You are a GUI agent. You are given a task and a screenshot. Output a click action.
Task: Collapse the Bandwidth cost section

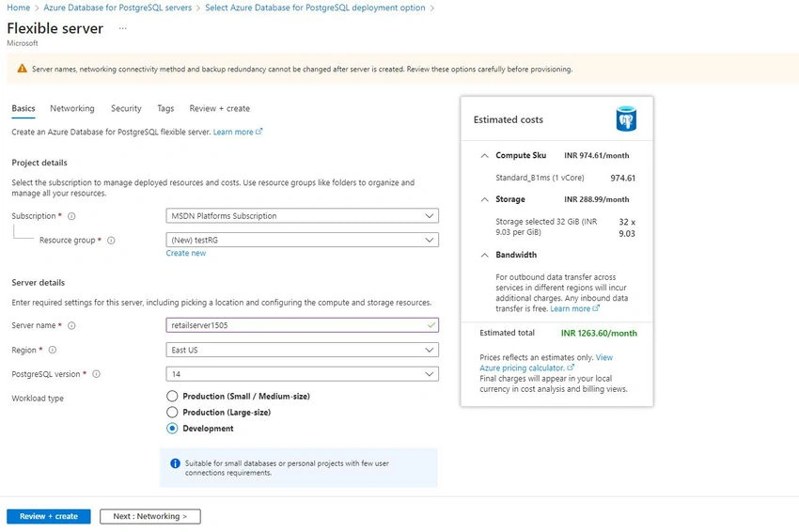(x=485, y=255)
